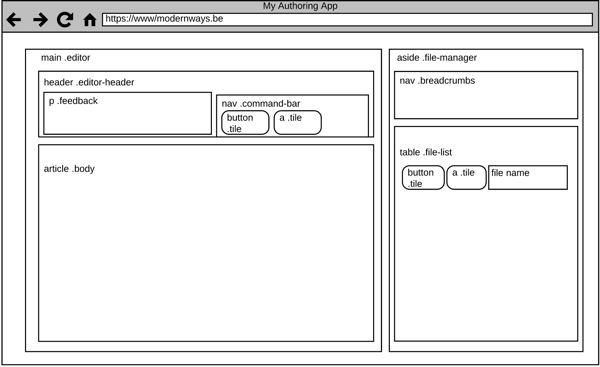Click the button .tile in table .file-list
Image resolution: width=600 pixels, height=367 pixels.
coord(423,178)
